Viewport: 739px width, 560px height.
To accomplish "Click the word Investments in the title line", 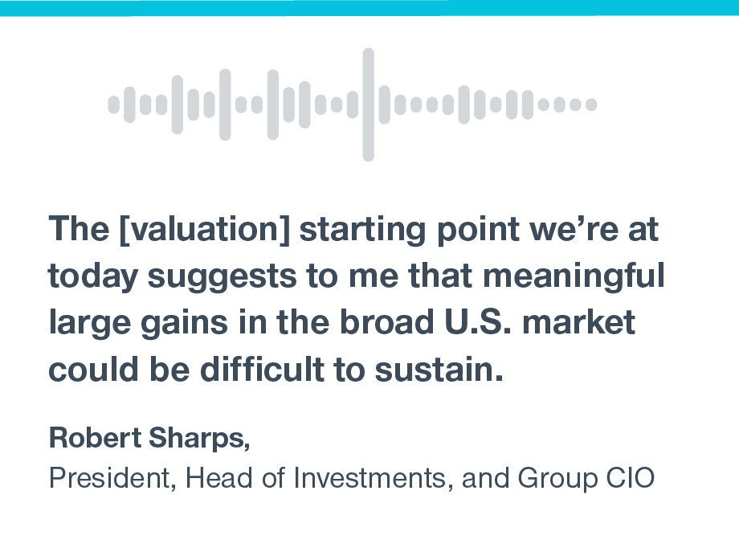I will click(370, 477).
